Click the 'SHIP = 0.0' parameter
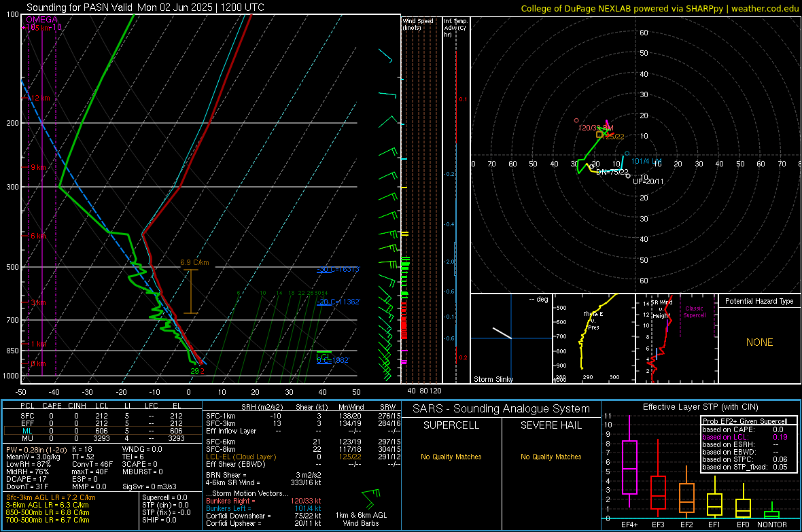The height and width of the screenshot is (532, 802). click(x=159, y=520)
